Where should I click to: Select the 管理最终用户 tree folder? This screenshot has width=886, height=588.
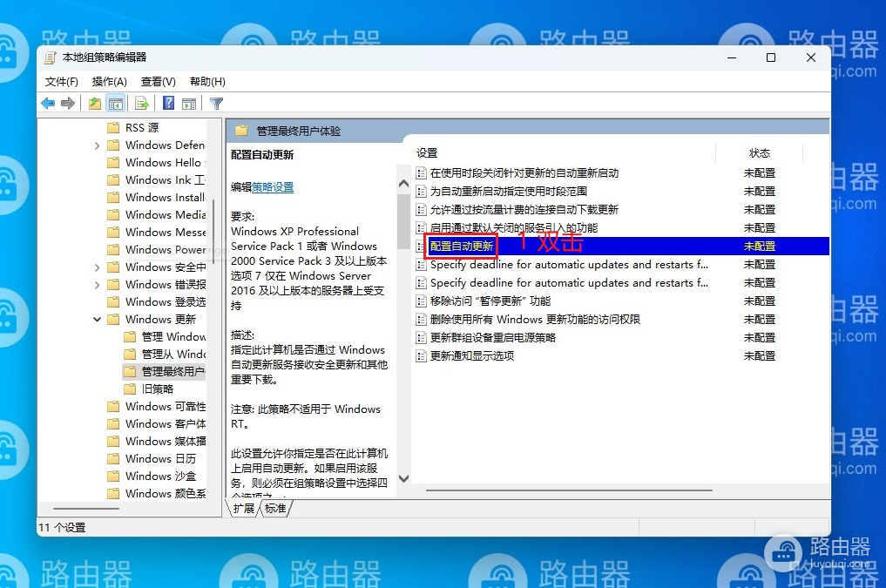click(x=165, y=372)
